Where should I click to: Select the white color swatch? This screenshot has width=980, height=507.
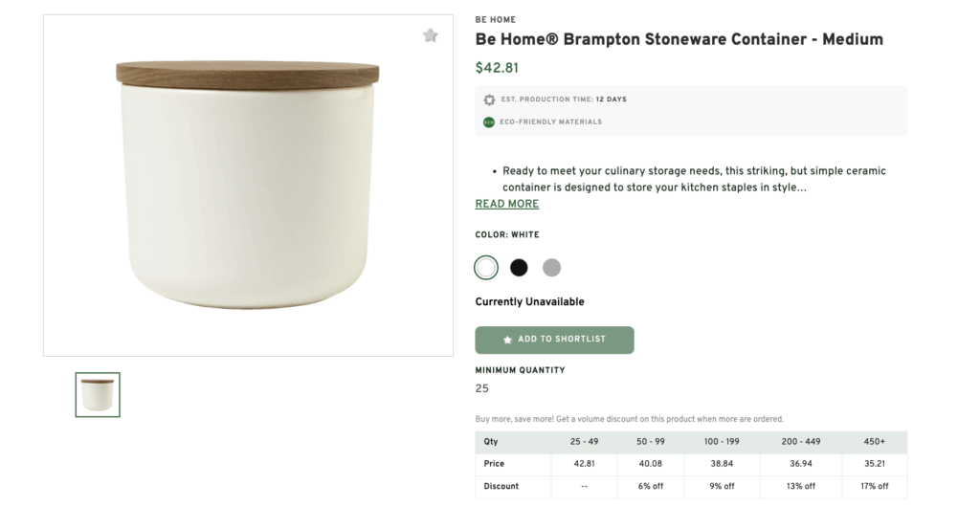click(486, 268)
